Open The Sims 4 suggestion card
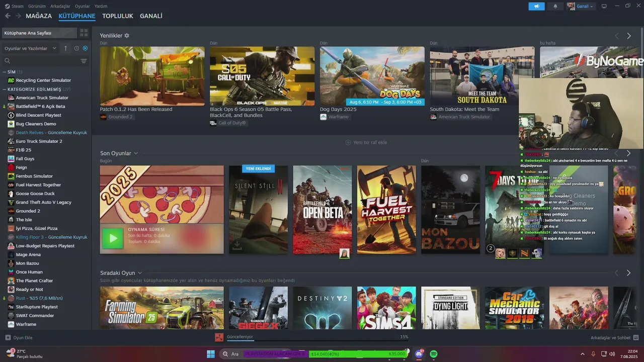The height and width of the screenshot is (362, 644). tap(386, 308)
